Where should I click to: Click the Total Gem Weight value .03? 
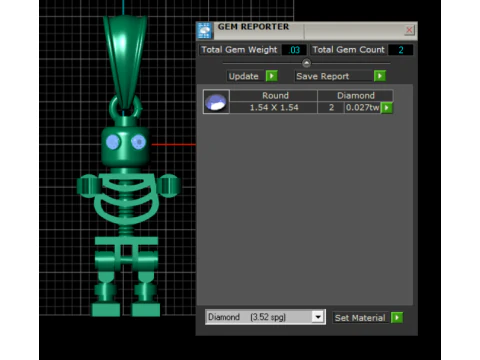tap(294, 50)
